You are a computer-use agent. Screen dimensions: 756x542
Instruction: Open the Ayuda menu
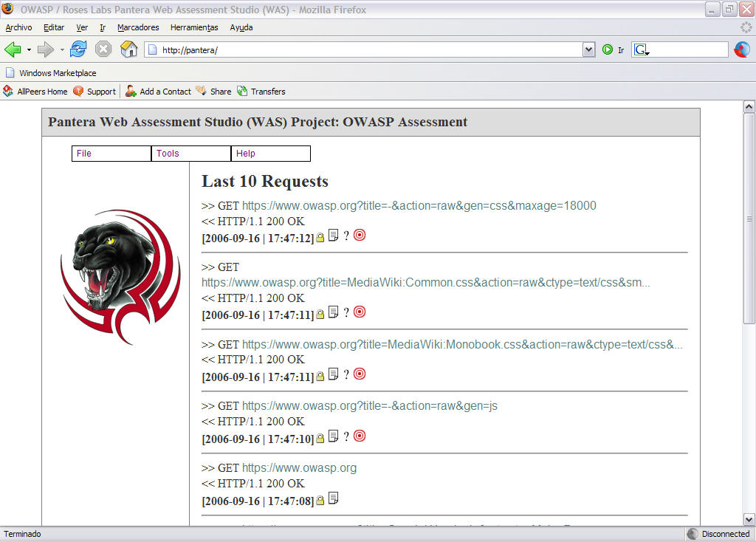(241, 27)
